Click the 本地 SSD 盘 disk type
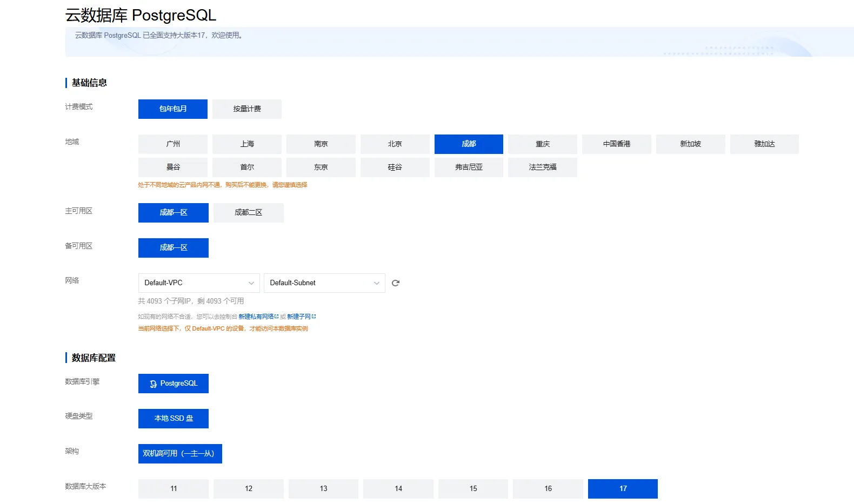This screenshot has height=504, width=854. point(174,419)
